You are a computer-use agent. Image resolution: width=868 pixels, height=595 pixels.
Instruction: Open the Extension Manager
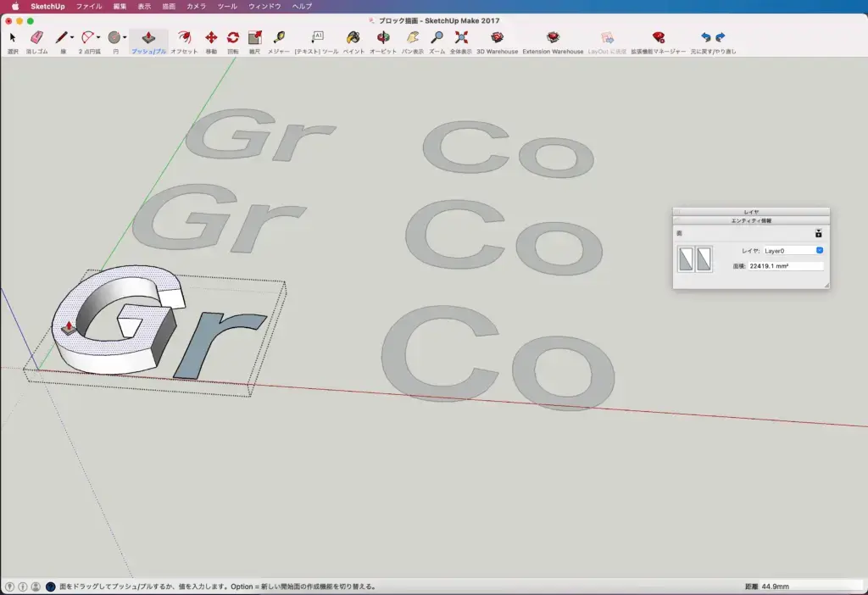658,37
